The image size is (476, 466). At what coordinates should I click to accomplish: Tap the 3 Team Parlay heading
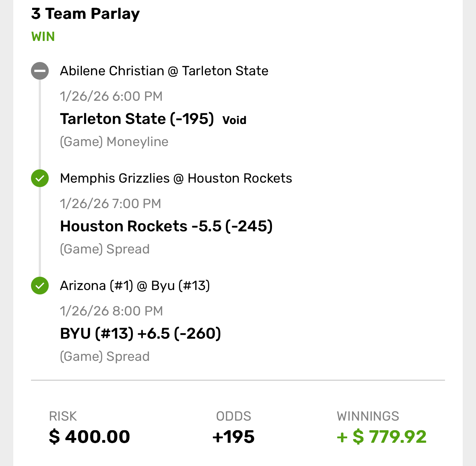[86, 14]
